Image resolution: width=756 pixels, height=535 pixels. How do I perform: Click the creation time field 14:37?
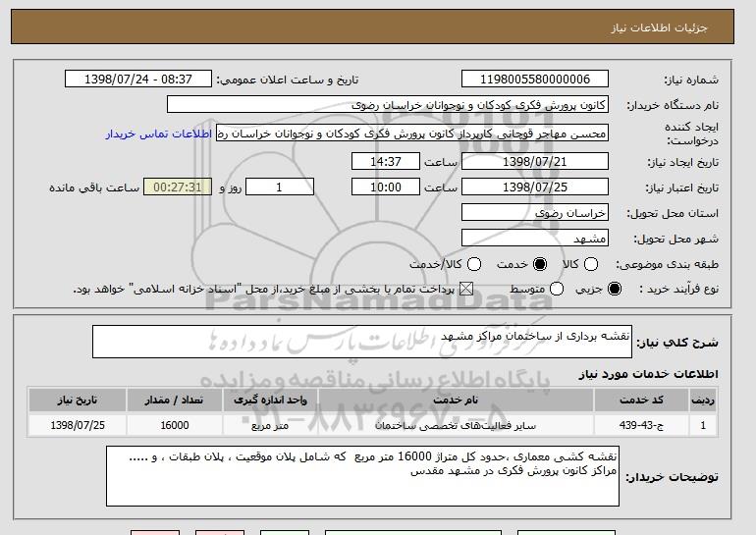(386, 161)
